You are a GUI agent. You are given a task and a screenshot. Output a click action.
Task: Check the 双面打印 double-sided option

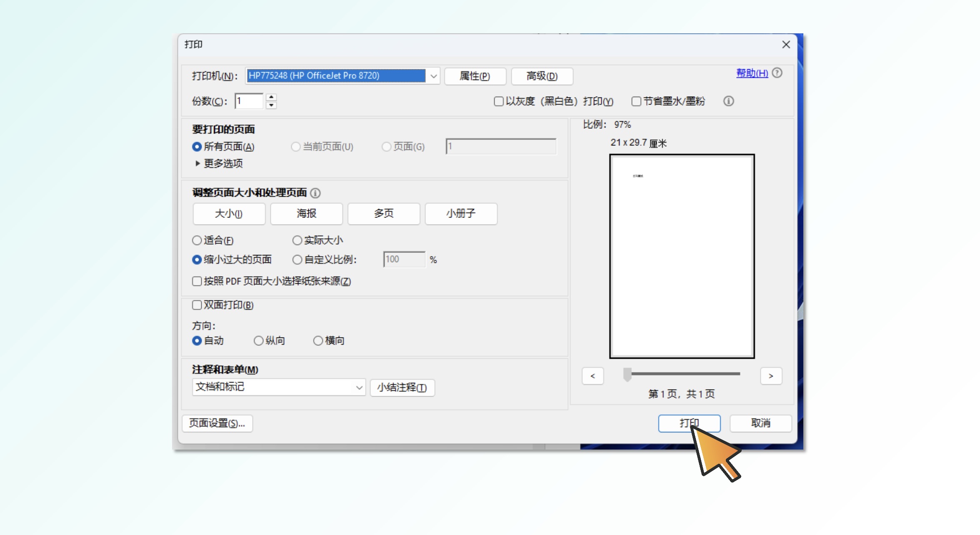[197, 305]
